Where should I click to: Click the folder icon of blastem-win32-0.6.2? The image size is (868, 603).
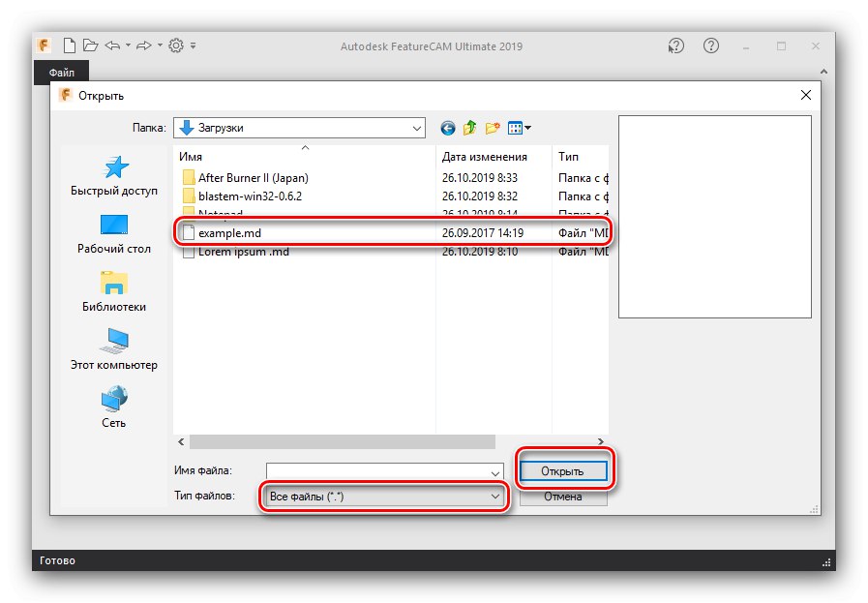(x=189, y=196)
